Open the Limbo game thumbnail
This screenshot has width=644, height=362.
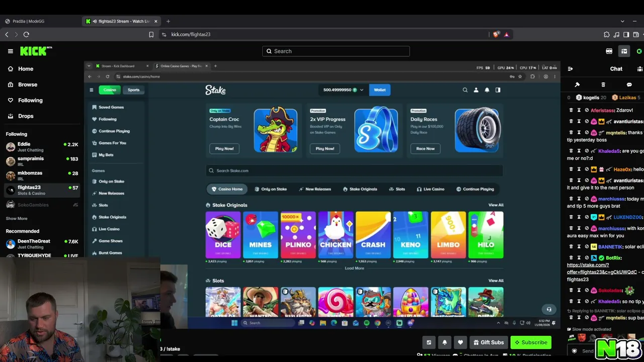448,235
